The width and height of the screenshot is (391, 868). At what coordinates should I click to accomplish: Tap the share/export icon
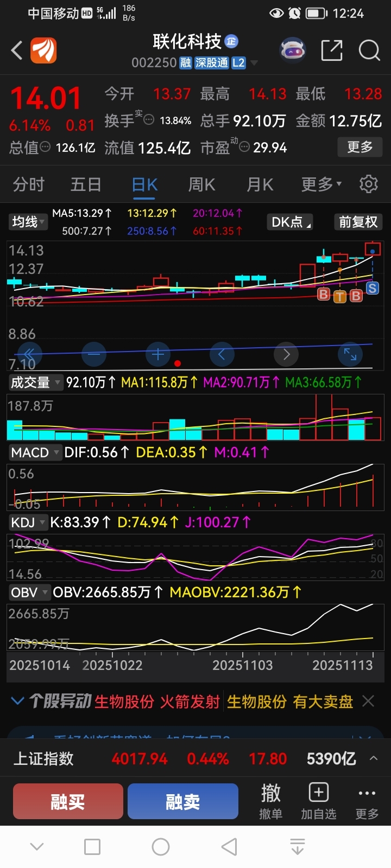coord(332,50)
